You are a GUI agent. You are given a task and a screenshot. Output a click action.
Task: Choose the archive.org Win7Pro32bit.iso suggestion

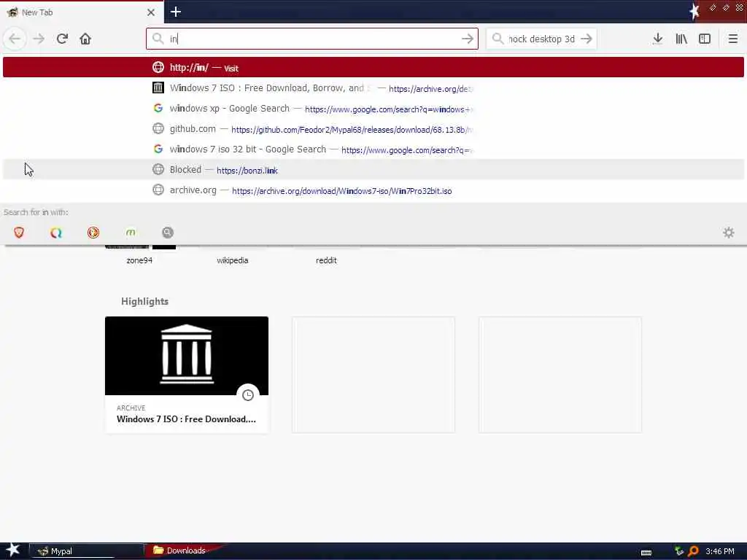(373, 190)
